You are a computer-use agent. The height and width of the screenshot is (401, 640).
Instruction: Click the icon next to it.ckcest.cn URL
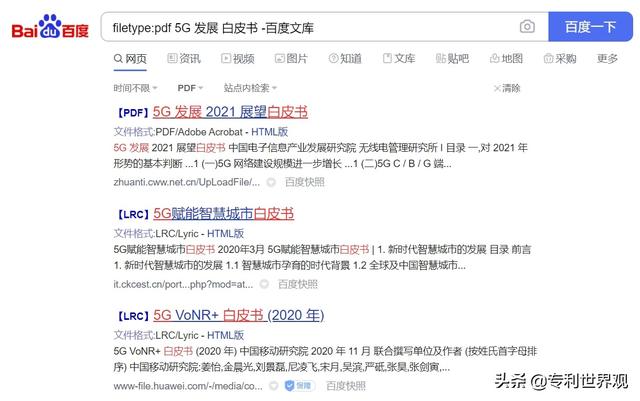(264, 284)
